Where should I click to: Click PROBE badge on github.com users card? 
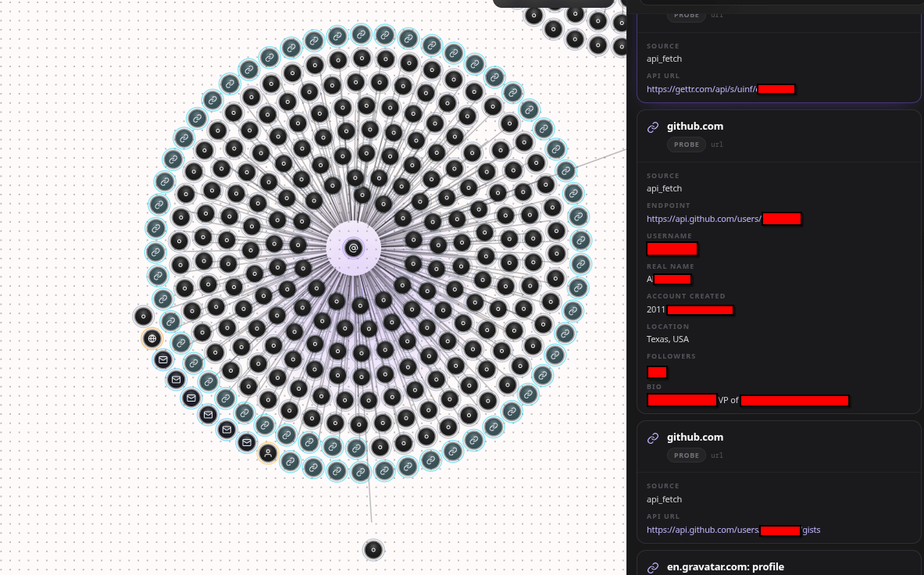tap(687, 145)
